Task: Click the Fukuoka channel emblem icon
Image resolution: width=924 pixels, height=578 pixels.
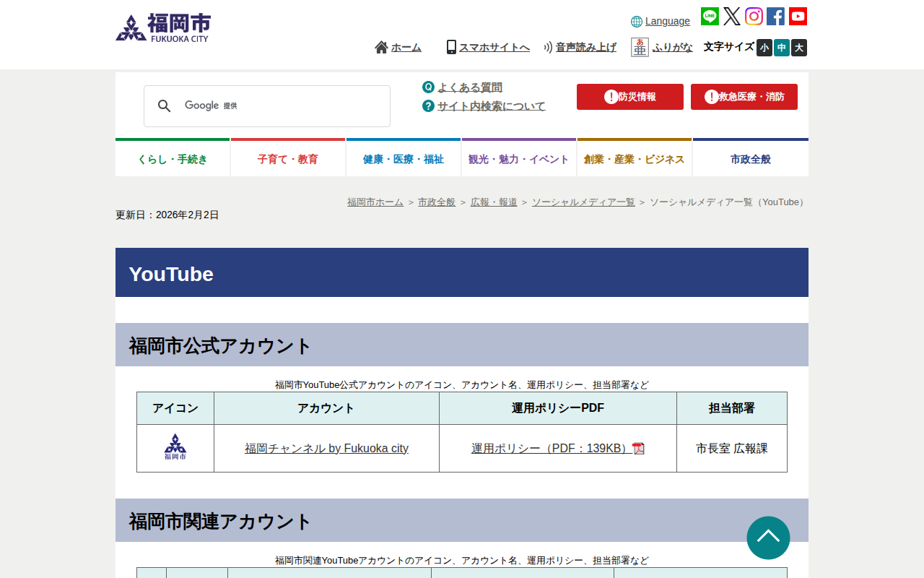Action: click(x=175, y=448)
